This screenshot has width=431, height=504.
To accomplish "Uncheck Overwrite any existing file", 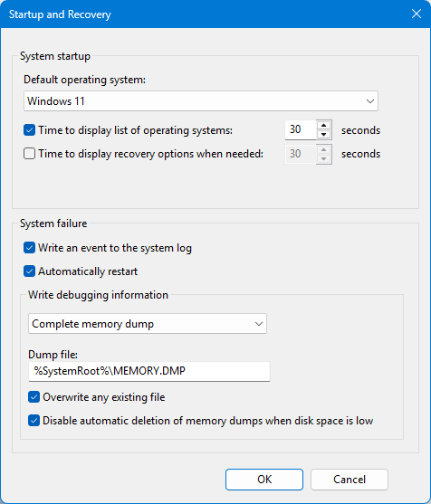I will click(34, 397).
